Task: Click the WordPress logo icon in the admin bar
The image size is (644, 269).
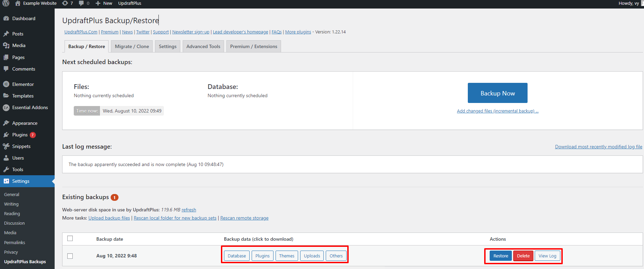Action: (6, 3)
